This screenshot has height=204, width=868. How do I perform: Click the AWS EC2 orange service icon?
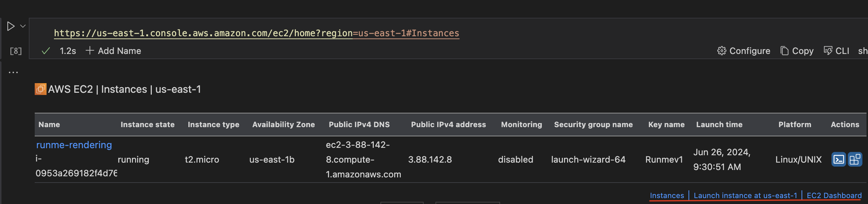41,89
